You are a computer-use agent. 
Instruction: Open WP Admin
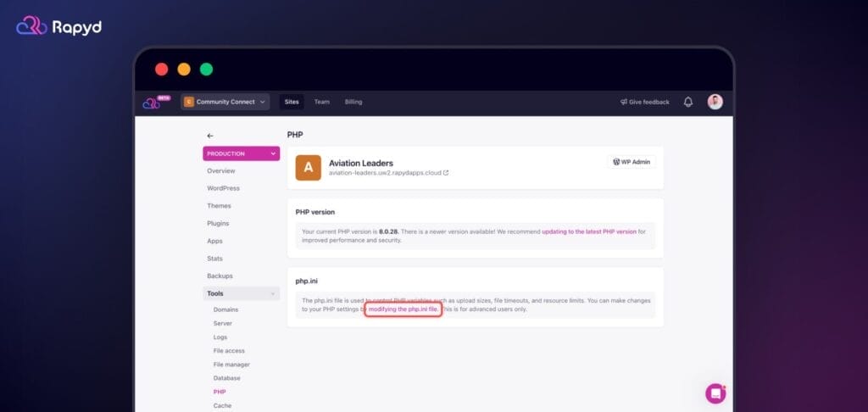point(631,162)
